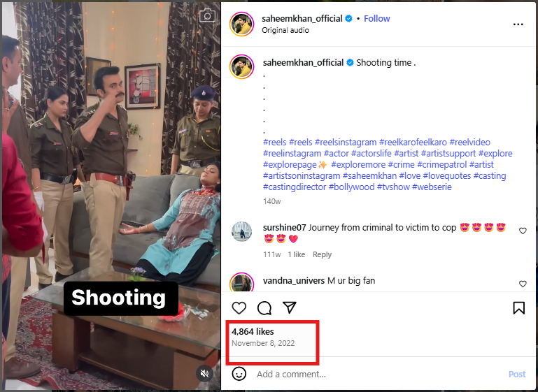Open vandna_univers username link
The height and width of the screenshot is (392, 538).
(x=294, y=281)
